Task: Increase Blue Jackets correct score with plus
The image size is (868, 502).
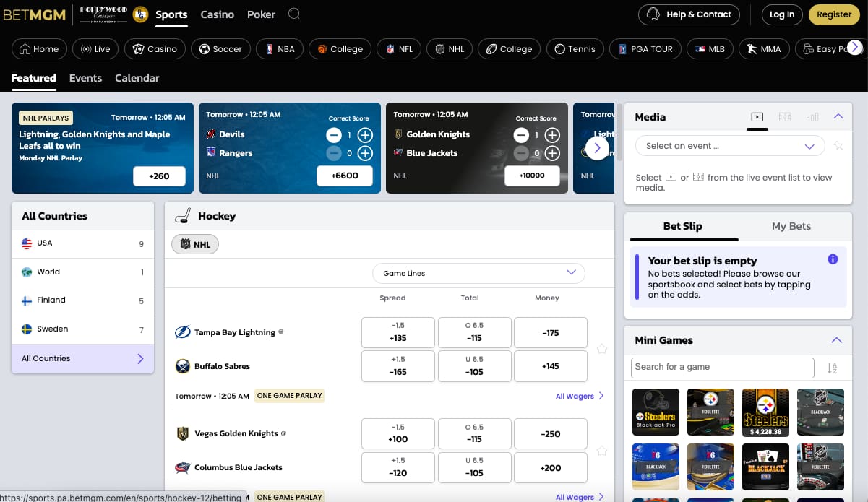Action: pos(552,153)
